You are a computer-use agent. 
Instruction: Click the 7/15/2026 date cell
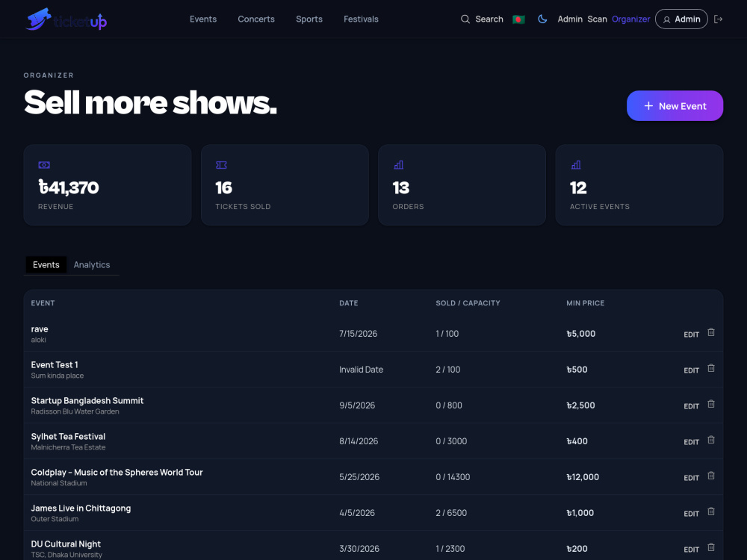(x=359, y=334)
